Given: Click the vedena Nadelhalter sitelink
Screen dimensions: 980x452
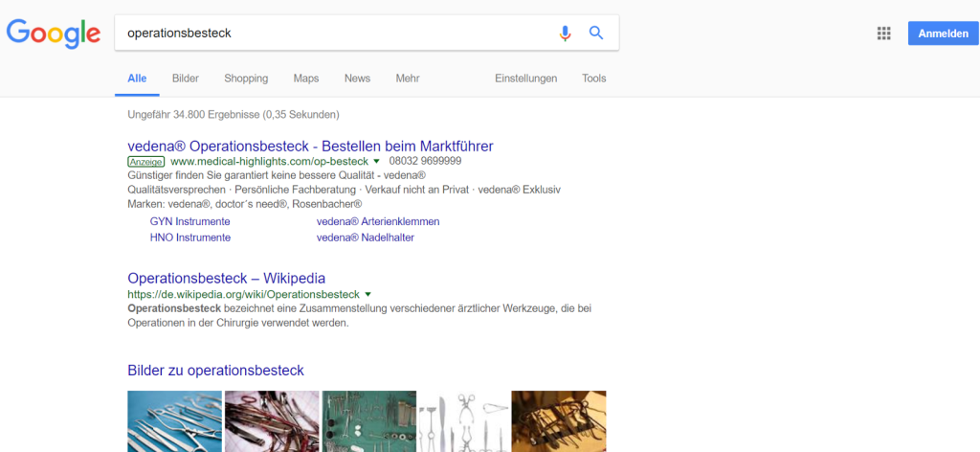Looking at the screenshot, I should [x=365, y=237].
